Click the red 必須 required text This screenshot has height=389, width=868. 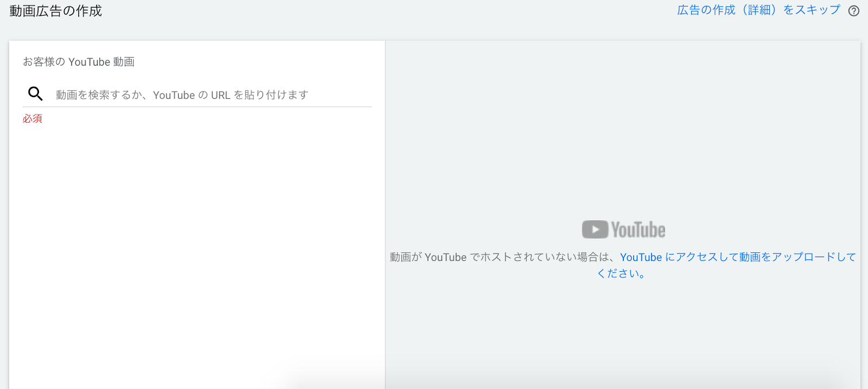tap(33, 118)
